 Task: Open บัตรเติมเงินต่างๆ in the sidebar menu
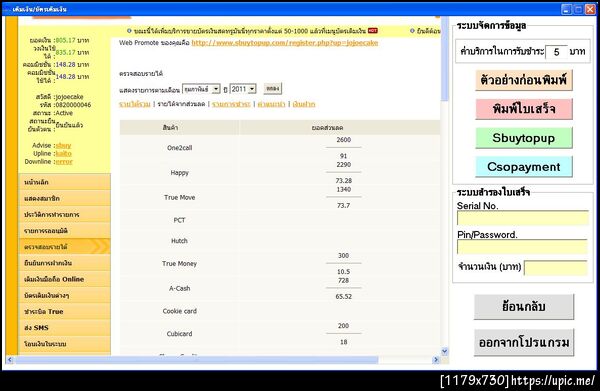click(64, 295)
